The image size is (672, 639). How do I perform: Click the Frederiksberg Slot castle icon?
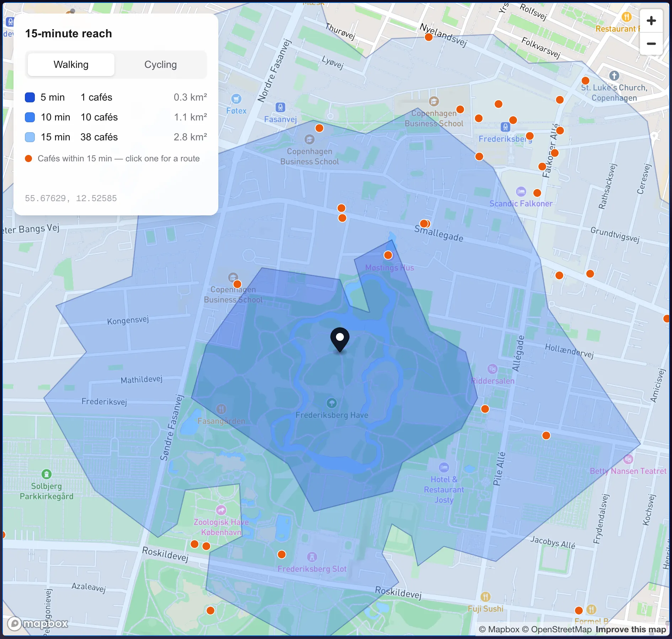312,557
